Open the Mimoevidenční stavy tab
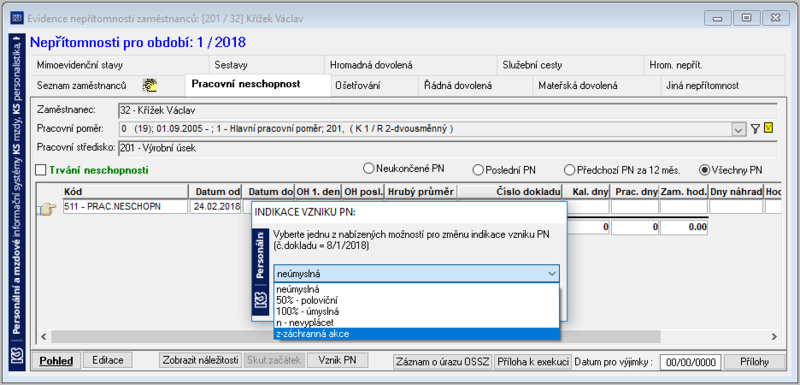 tap(120, 65)
